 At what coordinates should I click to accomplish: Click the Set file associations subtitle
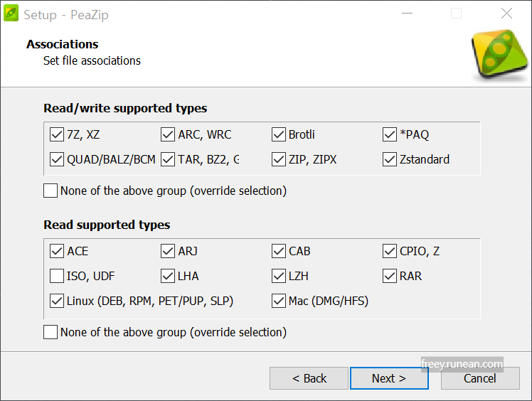92,60
